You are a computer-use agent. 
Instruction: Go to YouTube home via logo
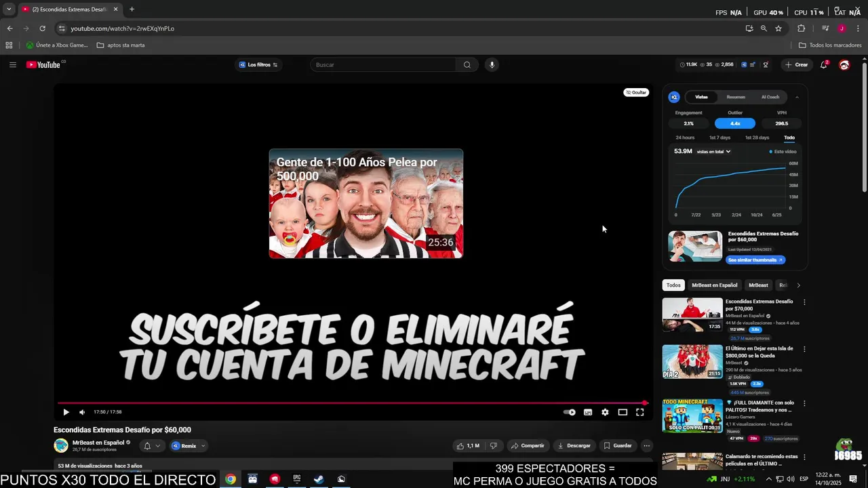coord(43,65)
